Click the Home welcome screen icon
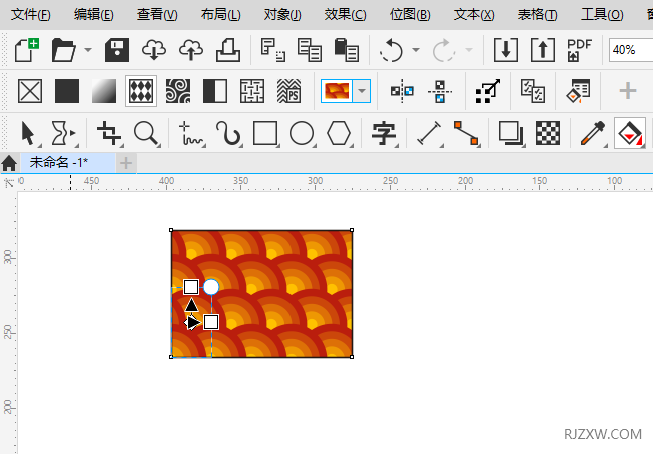 [x=9, y=163]
